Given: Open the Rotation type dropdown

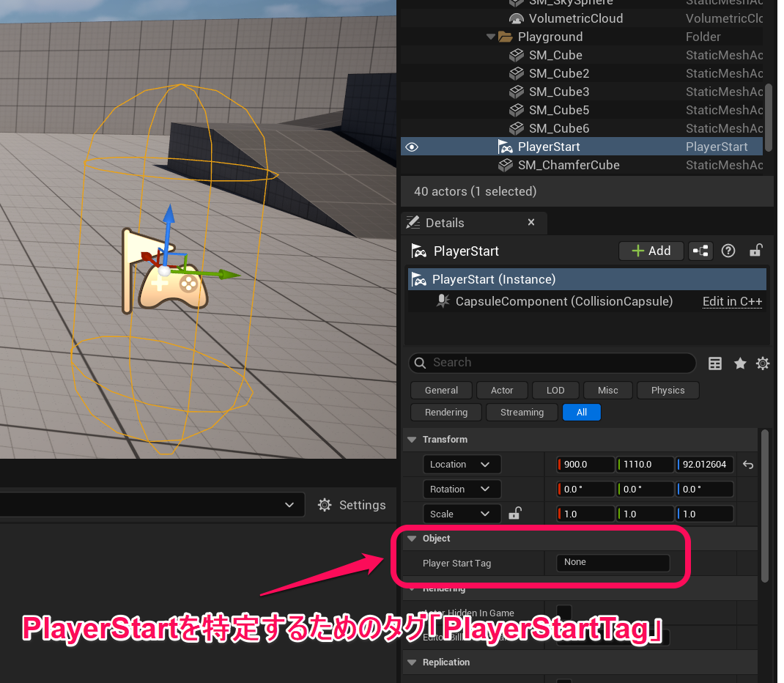Looking at the screenshot, I should point(462,490).
